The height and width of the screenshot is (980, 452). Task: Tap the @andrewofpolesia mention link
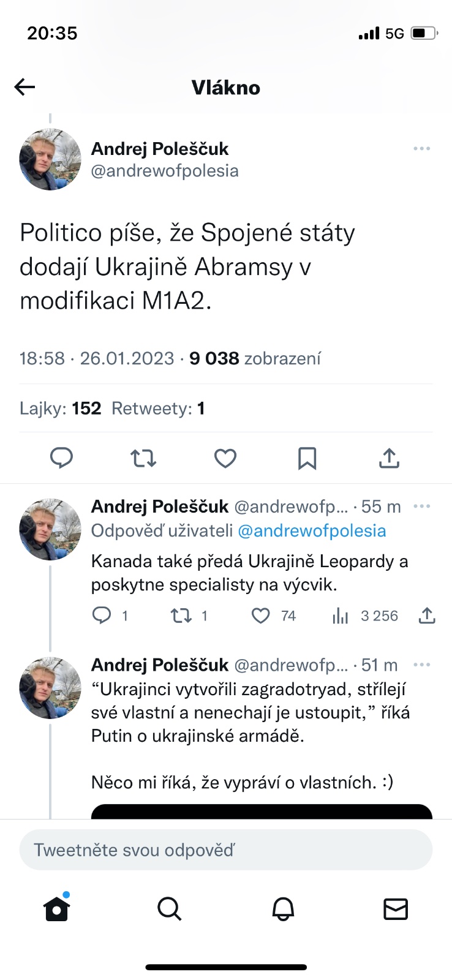pos(312,530)
